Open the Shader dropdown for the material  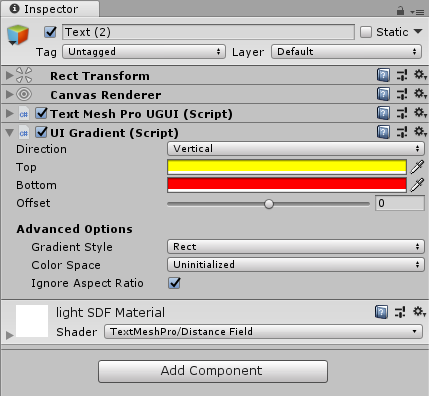[263, 332]
